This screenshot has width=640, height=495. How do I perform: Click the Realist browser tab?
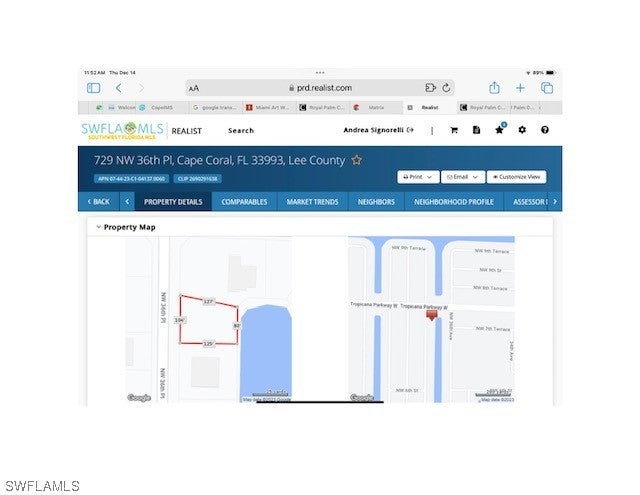(x=429, y=107)
